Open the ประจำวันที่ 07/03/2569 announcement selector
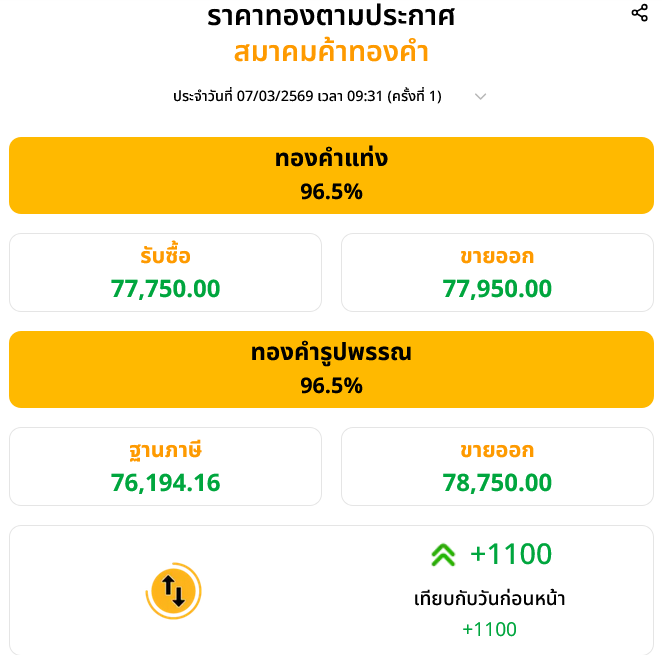The image size is (662, 655). pyautogui.click(x=307, y=96)
